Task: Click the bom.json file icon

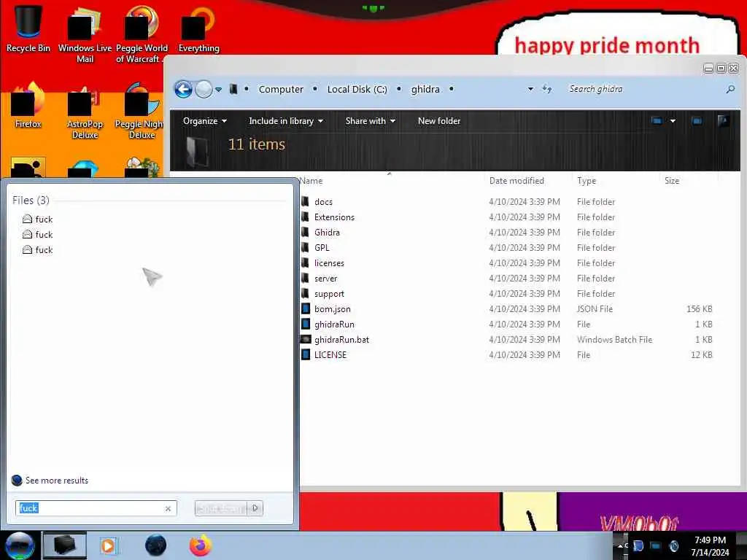Action: pos(306,308)
